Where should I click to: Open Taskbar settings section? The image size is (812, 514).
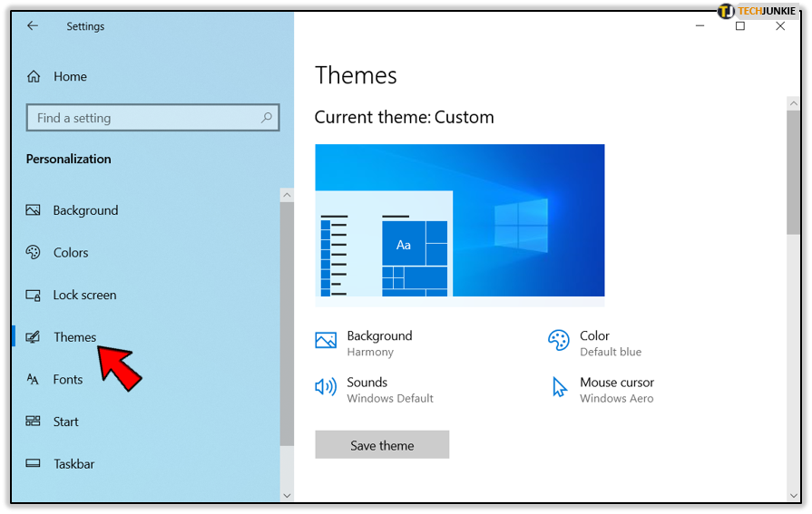click(x=74, y=464)
